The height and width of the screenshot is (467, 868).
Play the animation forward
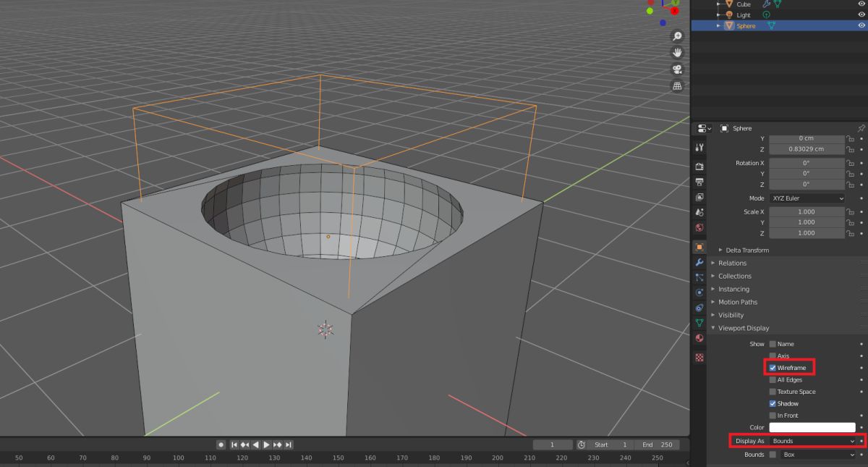266,445
